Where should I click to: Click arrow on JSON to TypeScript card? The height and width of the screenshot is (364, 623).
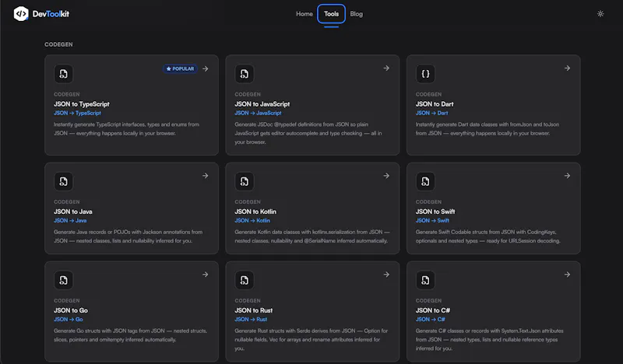206,68
